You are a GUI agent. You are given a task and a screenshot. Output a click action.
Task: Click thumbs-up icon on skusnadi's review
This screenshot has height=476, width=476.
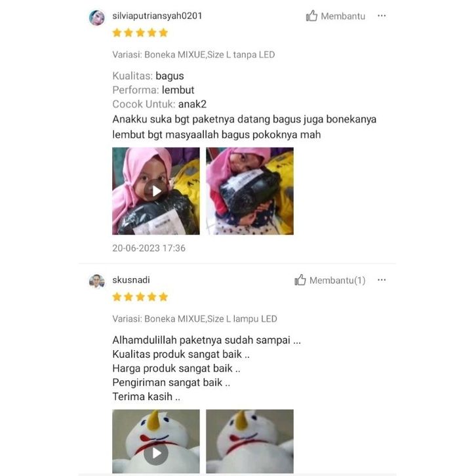point(300,280)
